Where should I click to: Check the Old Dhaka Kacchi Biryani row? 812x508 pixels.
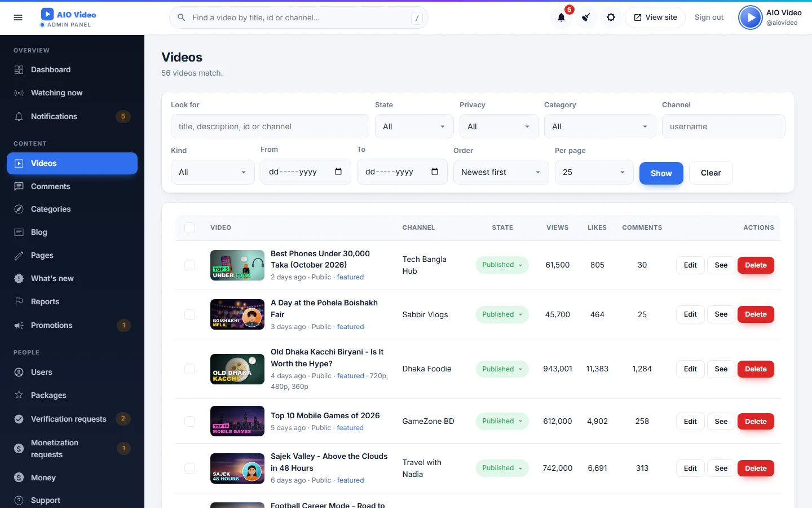coord(190,369)
